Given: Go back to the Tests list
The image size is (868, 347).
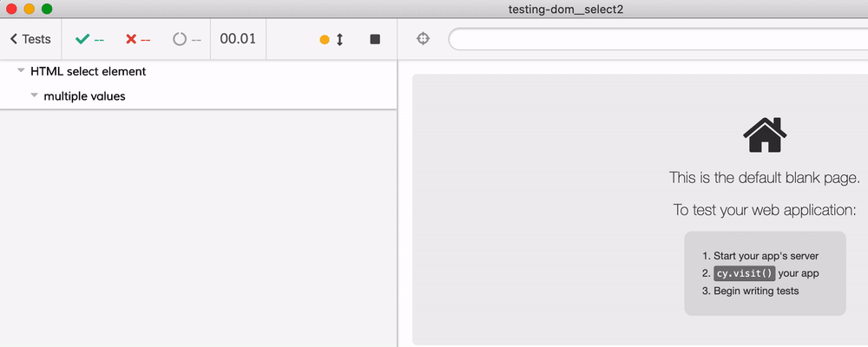Looking at the screenshot, I should (x=30, y=39).
